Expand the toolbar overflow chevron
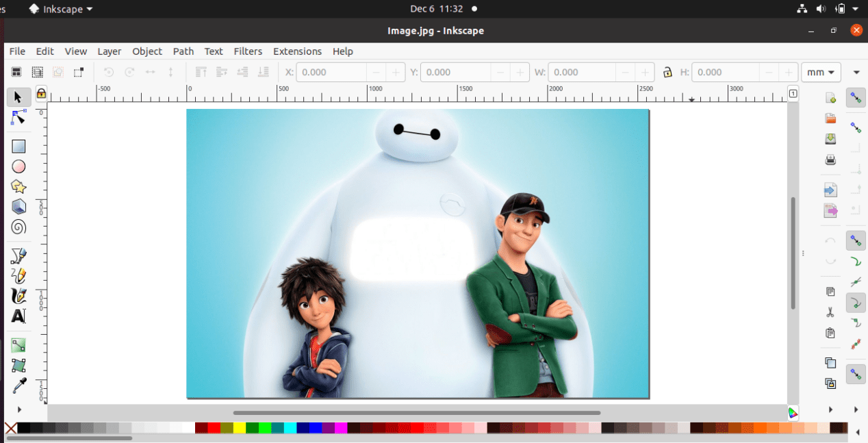Image resolution: width=868 pixels, height=443 pixels. [856, 72]
